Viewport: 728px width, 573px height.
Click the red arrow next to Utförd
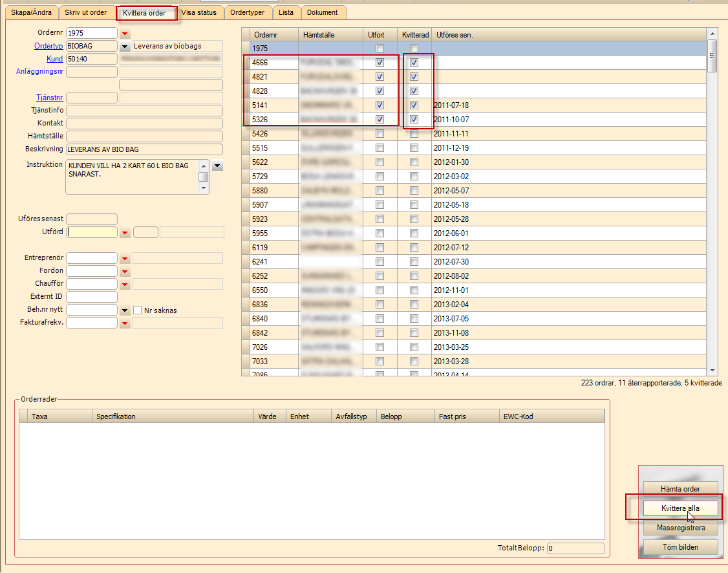pyautogui.click(x=125, y=233)
